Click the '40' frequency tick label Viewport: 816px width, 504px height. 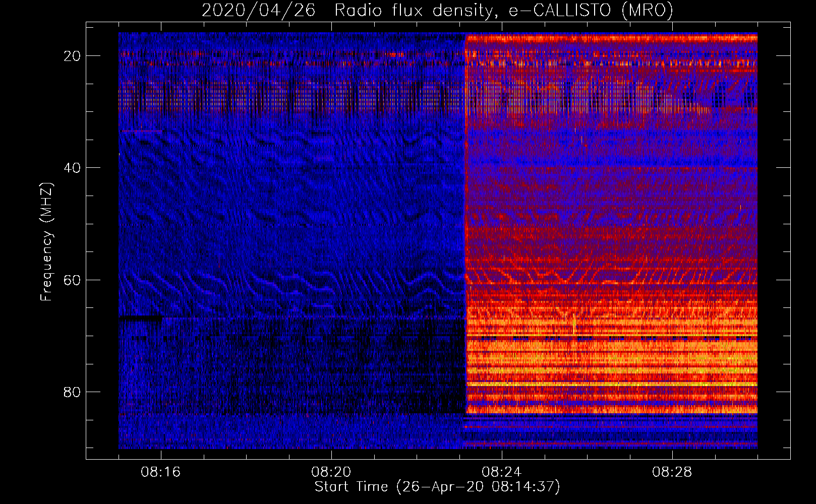point(72,168)
